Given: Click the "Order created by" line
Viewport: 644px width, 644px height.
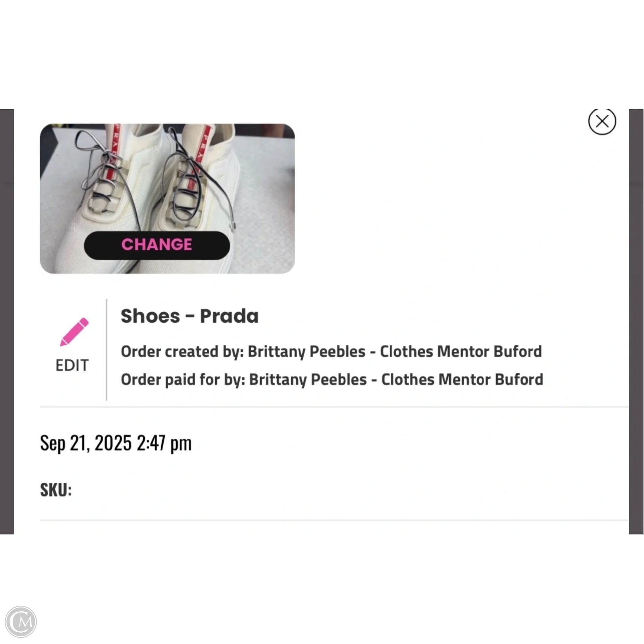Looking at the screenshot, I should click(x=331, y=352).
